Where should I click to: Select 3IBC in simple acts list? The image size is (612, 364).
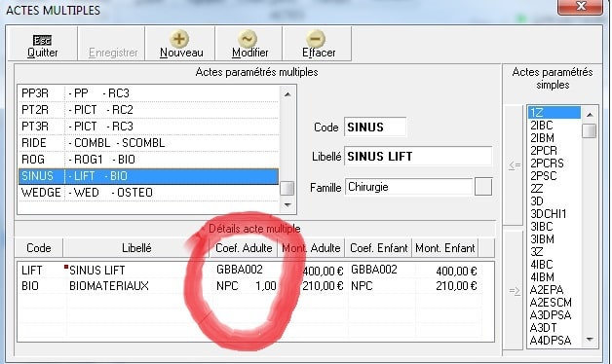coord(555,227)
